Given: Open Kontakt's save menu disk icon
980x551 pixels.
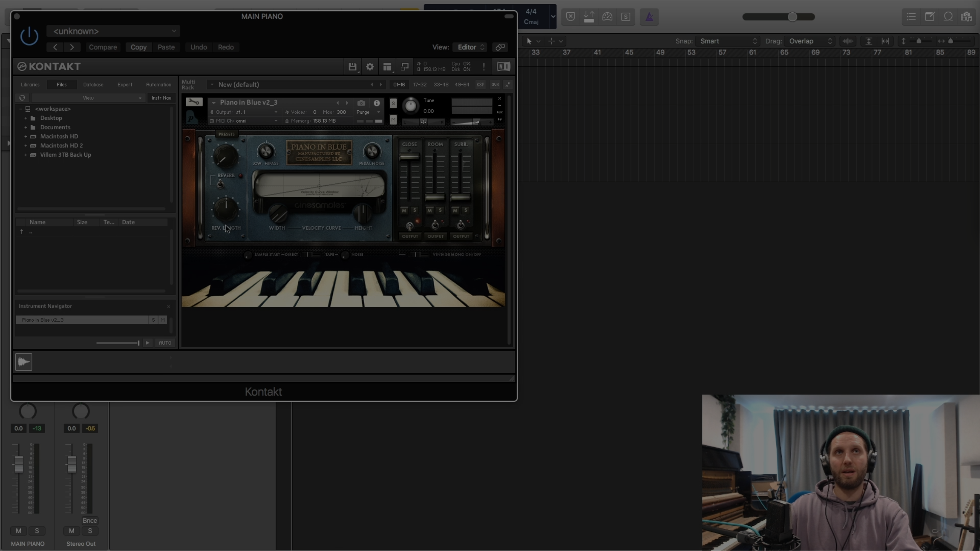Looking at the screenshot, I should (352, 67).
